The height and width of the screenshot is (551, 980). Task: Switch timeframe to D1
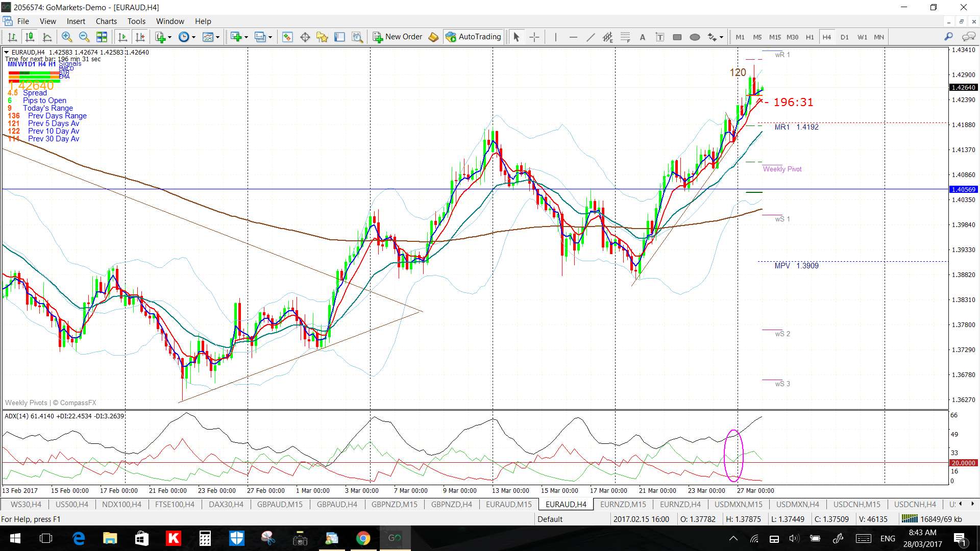845,37
